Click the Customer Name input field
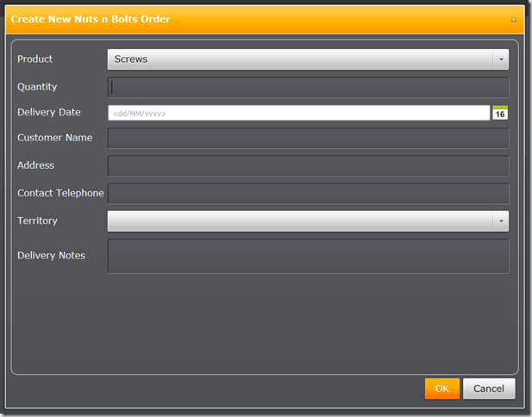 (308, 138)
